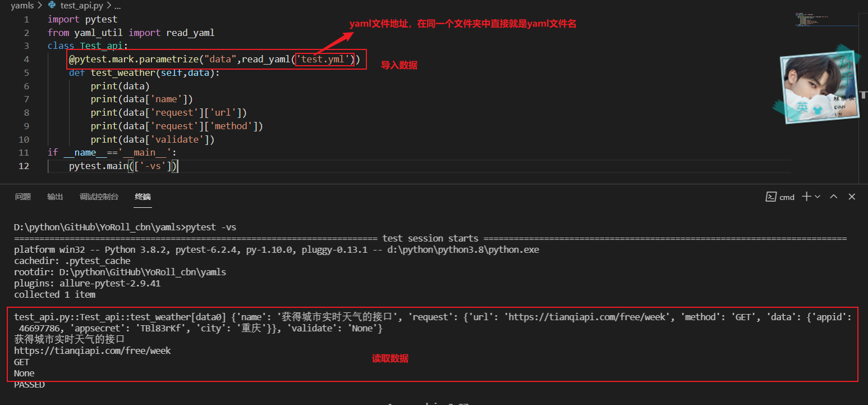This screenshot has height=405, width=868.
Task: Click '@pytest.mark.parametrize' decorator text
Action: pos(134,60)
